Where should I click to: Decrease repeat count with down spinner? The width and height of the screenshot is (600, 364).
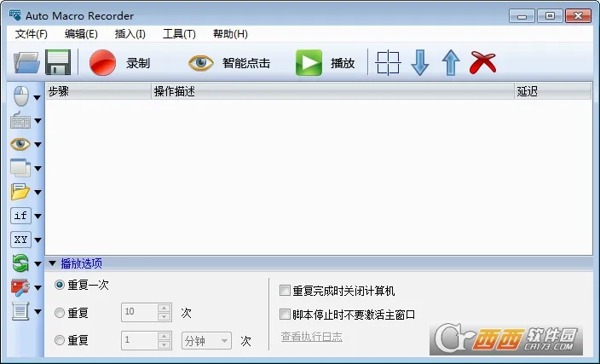[164, 316]
